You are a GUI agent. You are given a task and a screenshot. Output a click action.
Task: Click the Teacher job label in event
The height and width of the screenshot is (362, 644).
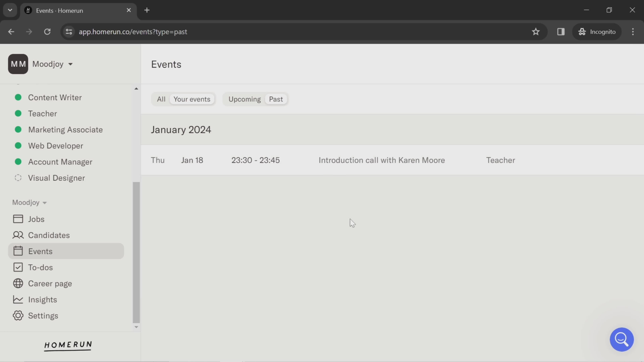(x=500, y=160)
